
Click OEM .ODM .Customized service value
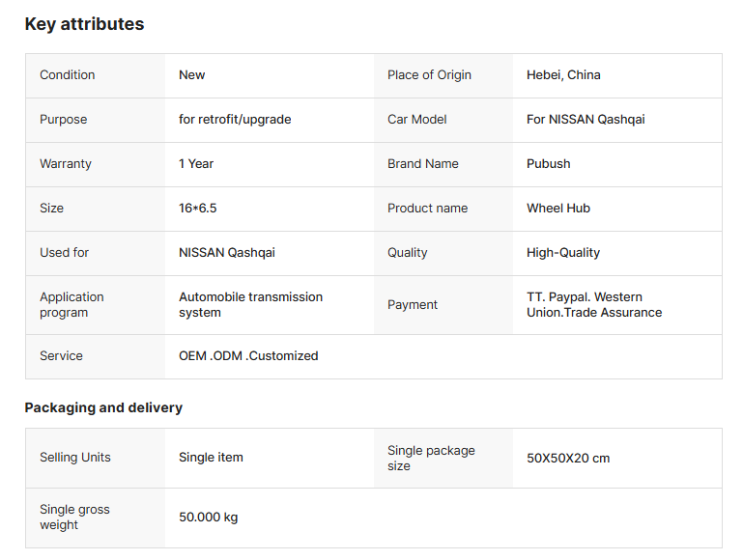[x=248, y=356]
